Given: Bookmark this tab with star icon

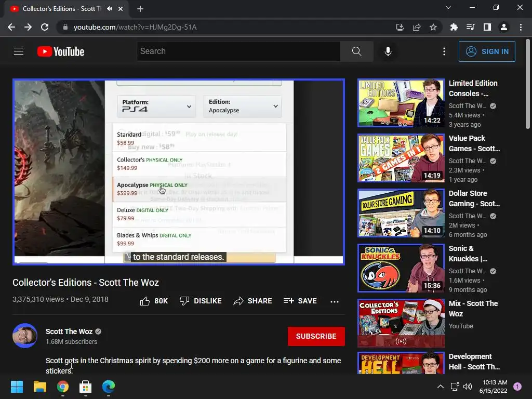Looking at the screenshot, I should [x=433, y=27].
